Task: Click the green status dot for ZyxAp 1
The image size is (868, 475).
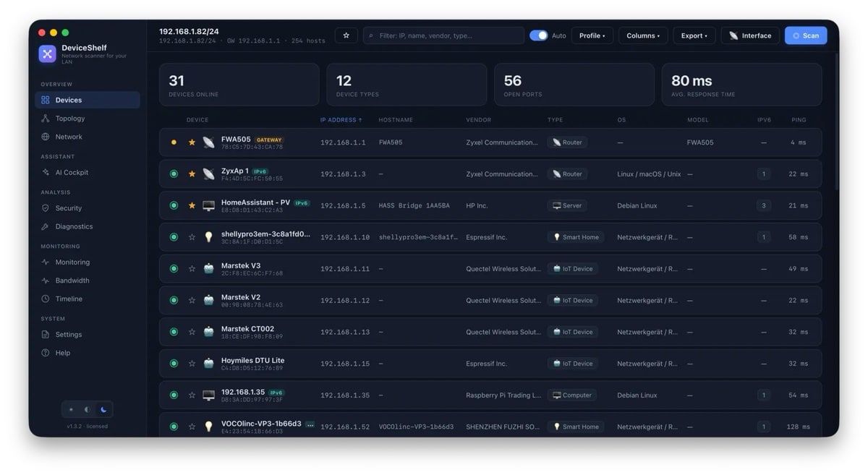Action: [x=174, y=174]
